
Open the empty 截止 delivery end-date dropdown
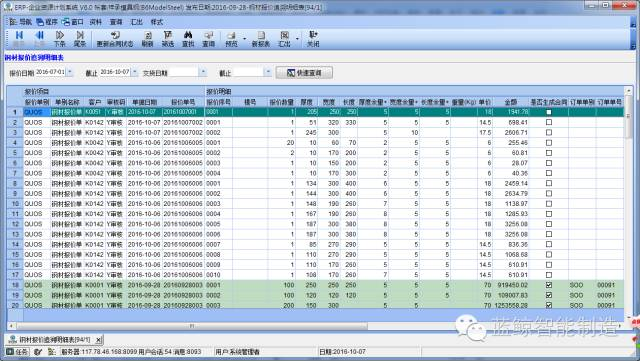(268, 72)
